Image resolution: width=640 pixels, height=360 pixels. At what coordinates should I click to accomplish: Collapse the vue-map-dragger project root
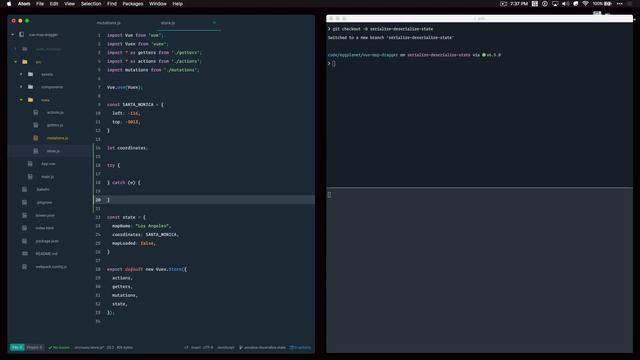[13, 35]
